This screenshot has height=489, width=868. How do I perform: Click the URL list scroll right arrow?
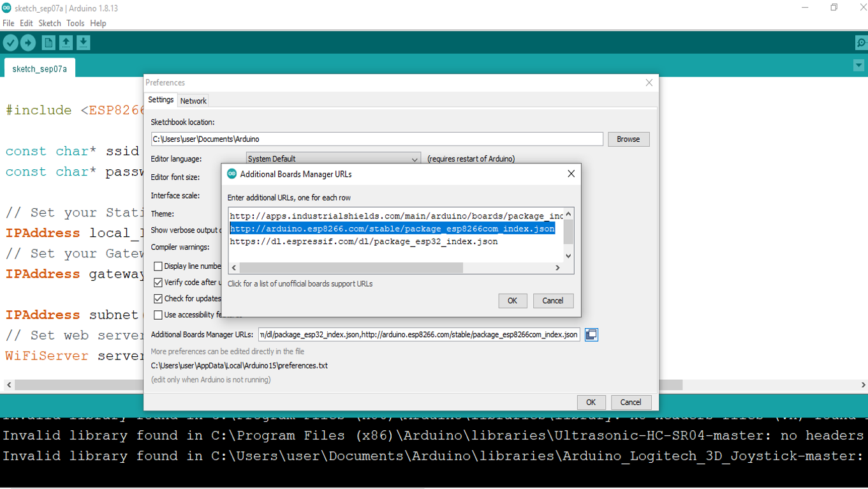pyautogui.click(x=557, y=267)
